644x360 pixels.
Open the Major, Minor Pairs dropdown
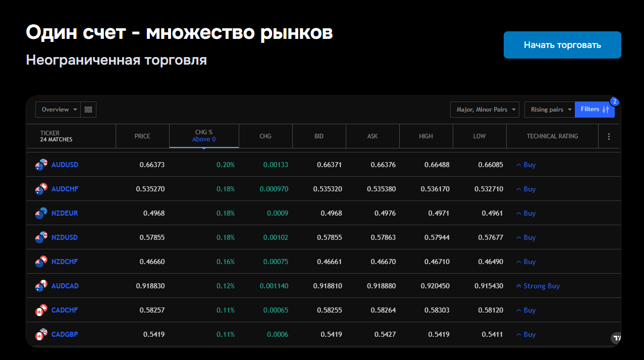tap(485, 110)
